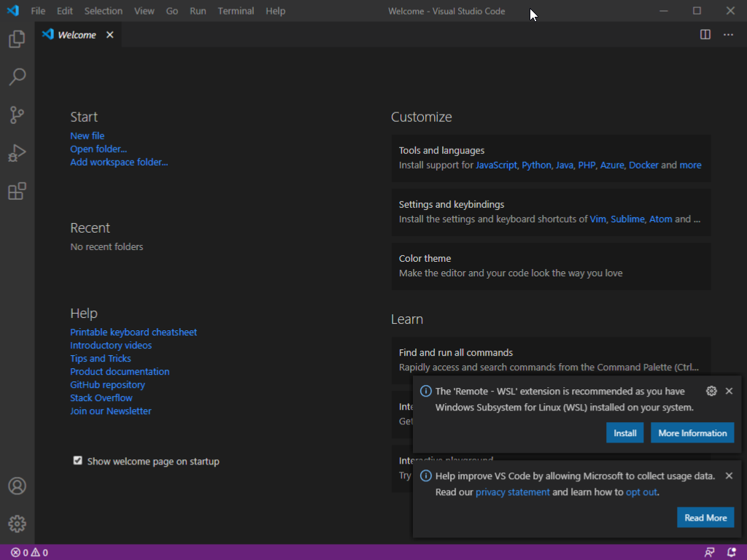The width and height of the screenshot is (747, 560).
Task: Open the Search view icon
Action: (x=17, y=77)
